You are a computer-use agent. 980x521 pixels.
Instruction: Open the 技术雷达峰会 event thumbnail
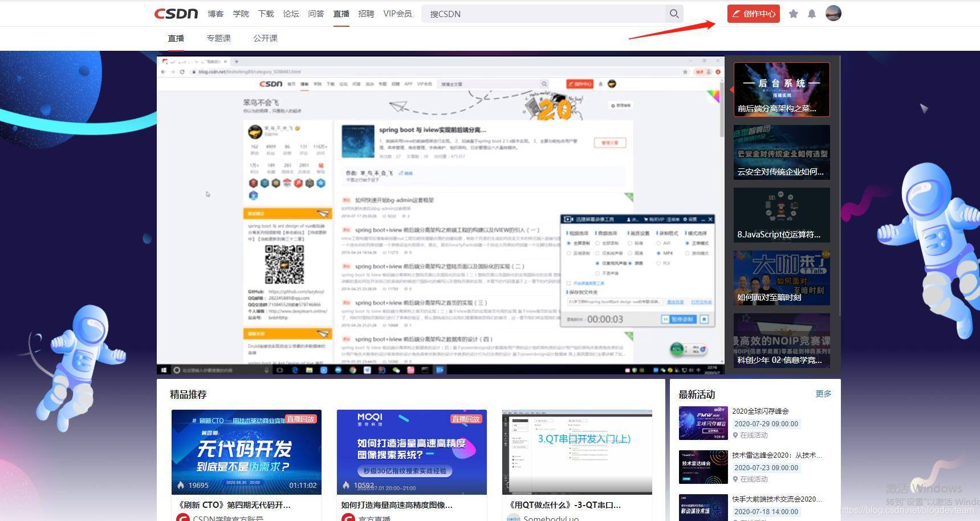[x=703, y=467]
